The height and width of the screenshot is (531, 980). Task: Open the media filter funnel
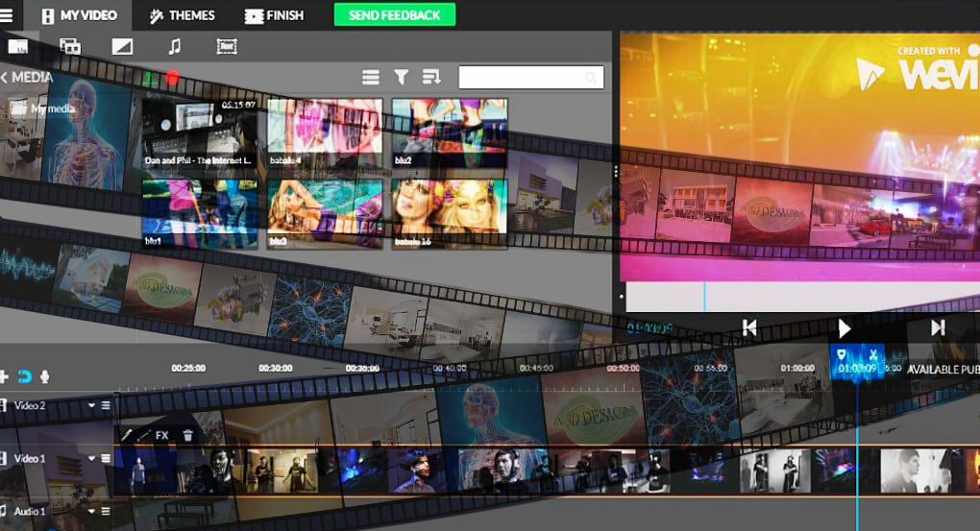(x=402, y=77)
